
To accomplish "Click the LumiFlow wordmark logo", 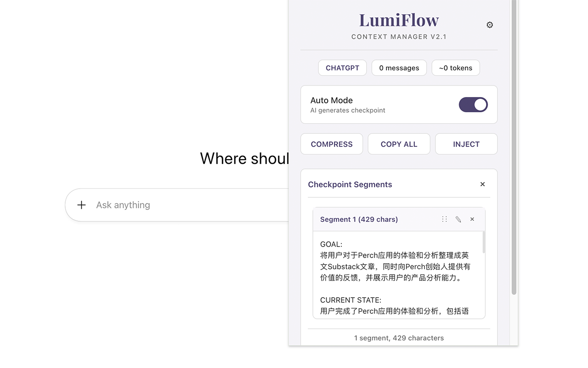I will pyautogui.click(x=399, y=20).
